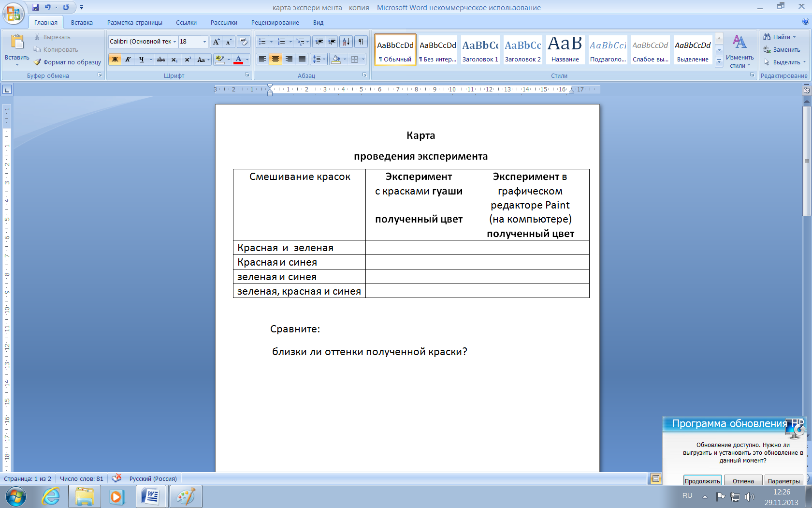Increase indent with the indent icon
The height and width of the screenshot is (508, 812).
click(x=332, y=42)
